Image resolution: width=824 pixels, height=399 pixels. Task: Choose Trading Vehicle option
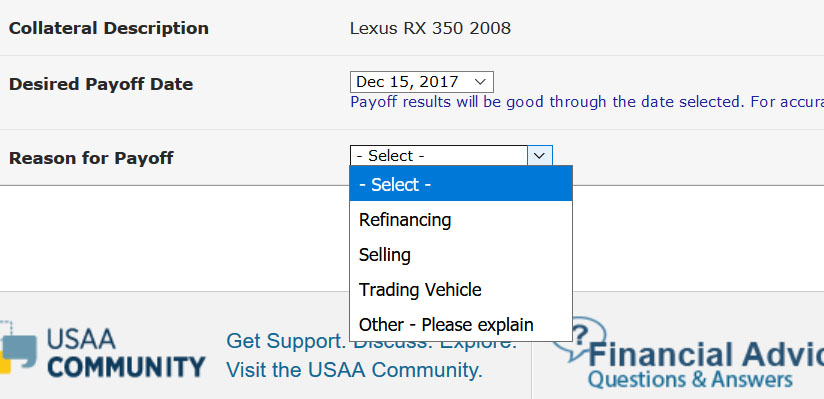coord(461,290)
